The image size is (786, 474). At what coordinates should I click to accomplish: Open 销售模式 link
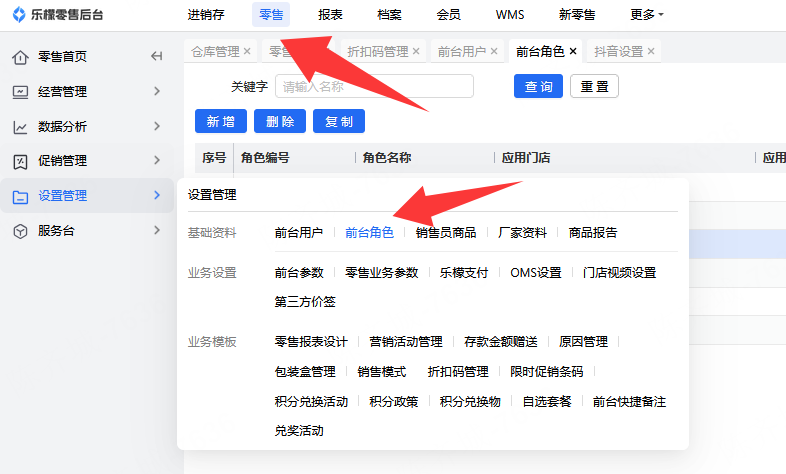[381, 372]
